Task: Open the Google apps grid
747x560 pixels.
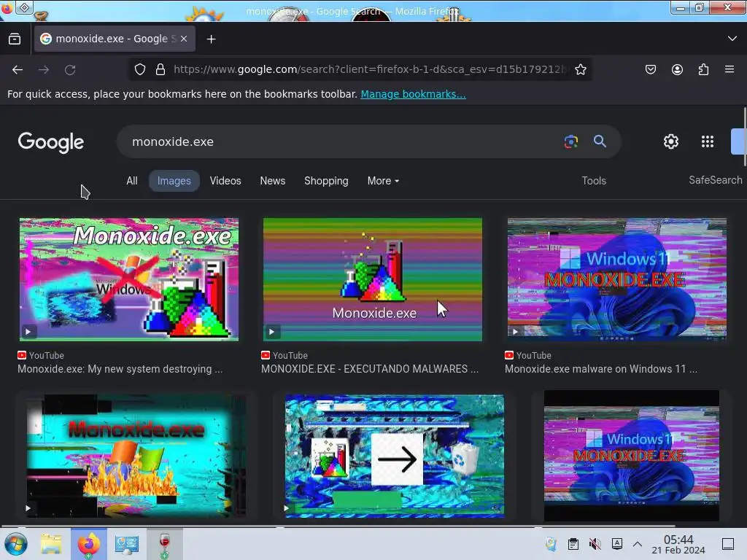Action: click(708, 141)
